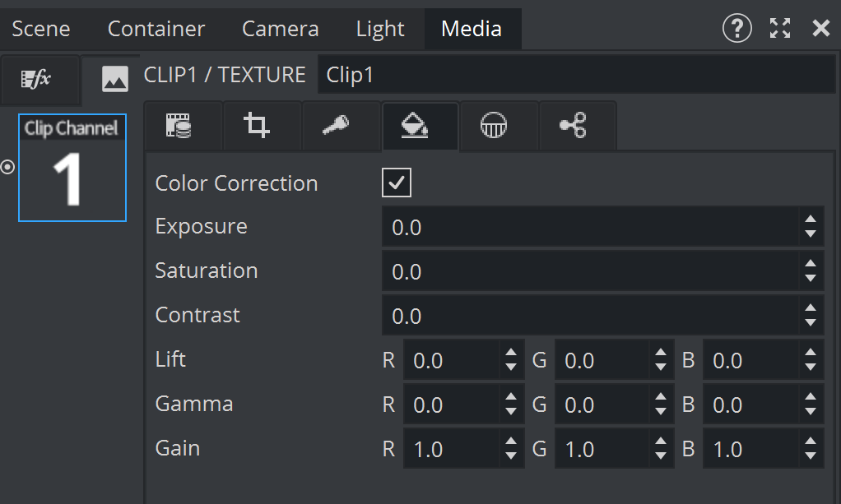Click the image texture icon

pyautogui.click(x=114, y=78)
